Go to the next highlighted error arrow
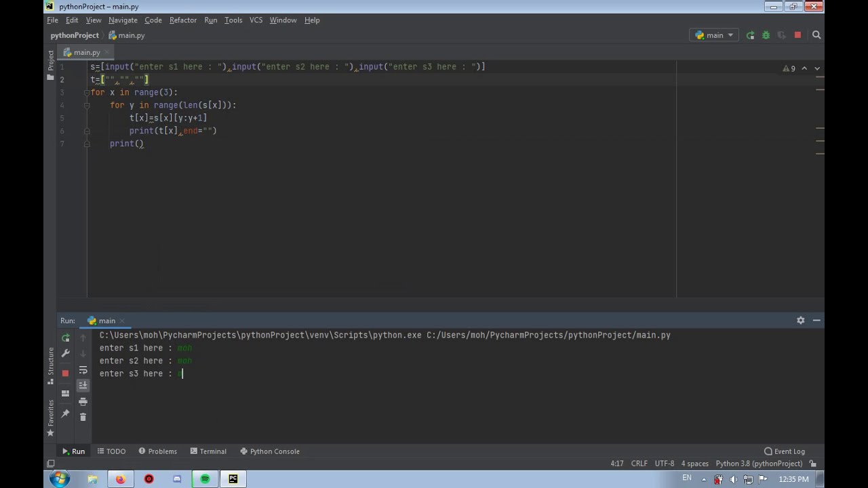 tap(816, 68)
